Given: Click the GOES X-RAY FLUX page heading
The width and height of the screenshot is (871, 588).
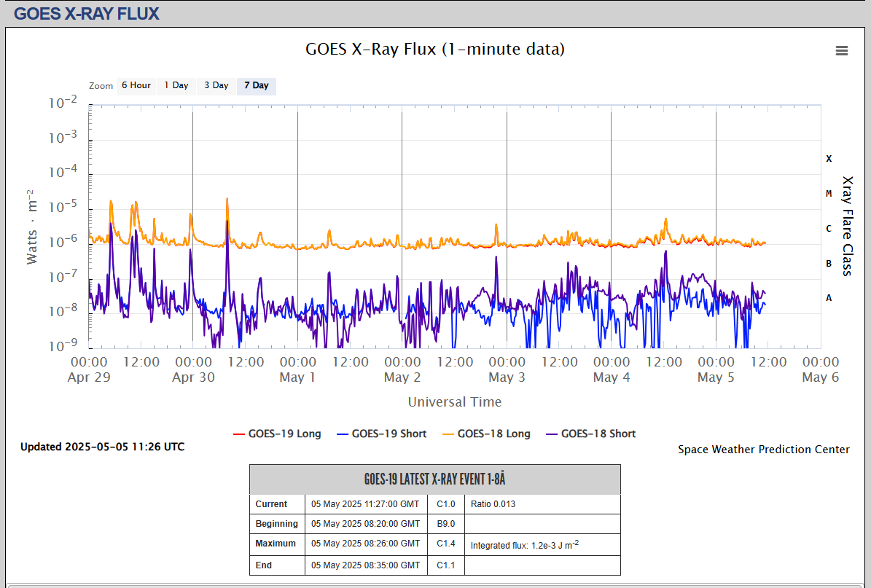Looking at the screenshot, I should [86, 13].
